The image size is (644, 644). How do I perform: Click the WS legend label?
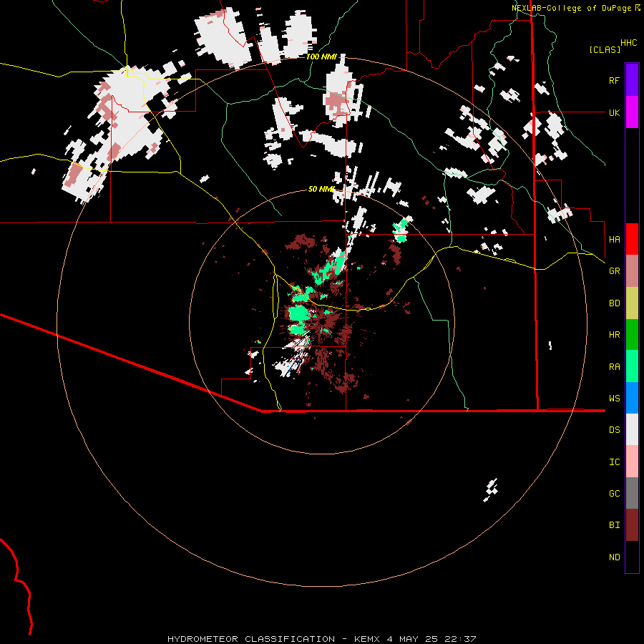pos(614,399)
